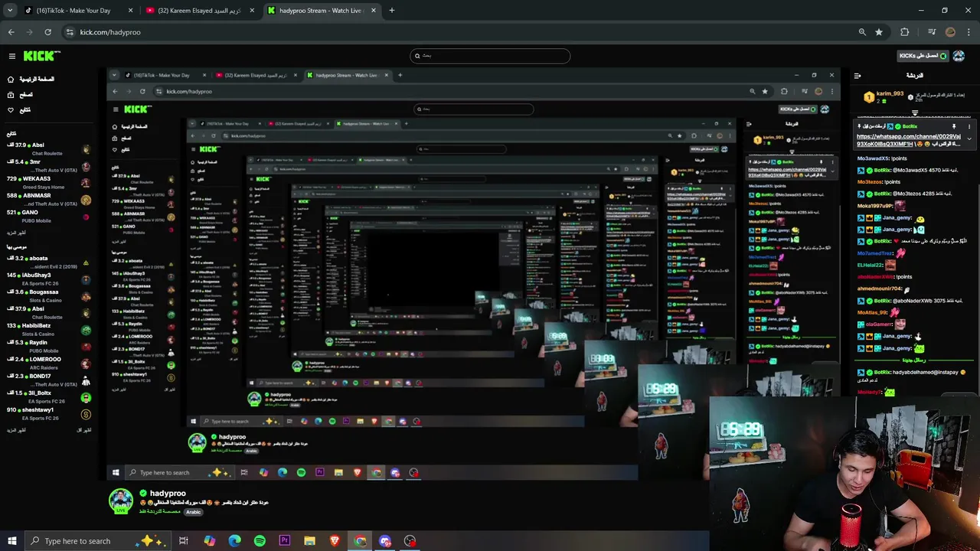Image resolution: width=980 pixels, height=551 pixels.
Task: Open GANO PUBG Mobile channel in outermost sidebar
Action: (47, 216)
